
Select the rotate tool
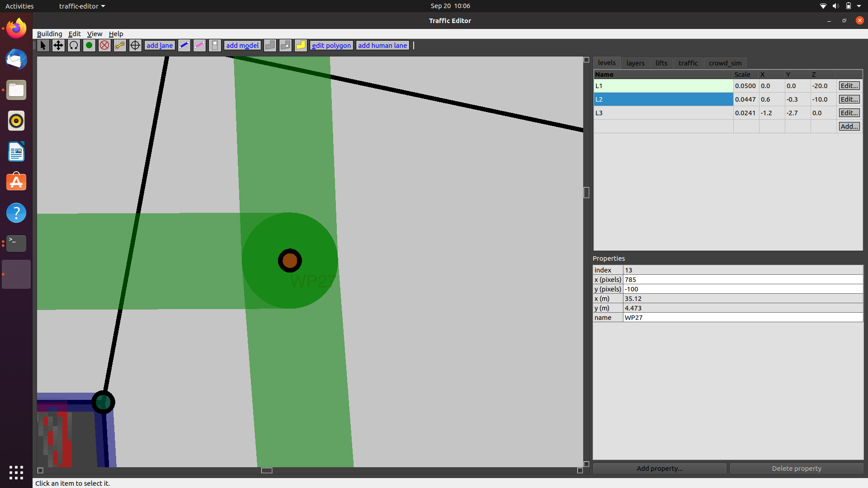coord(74,45)
